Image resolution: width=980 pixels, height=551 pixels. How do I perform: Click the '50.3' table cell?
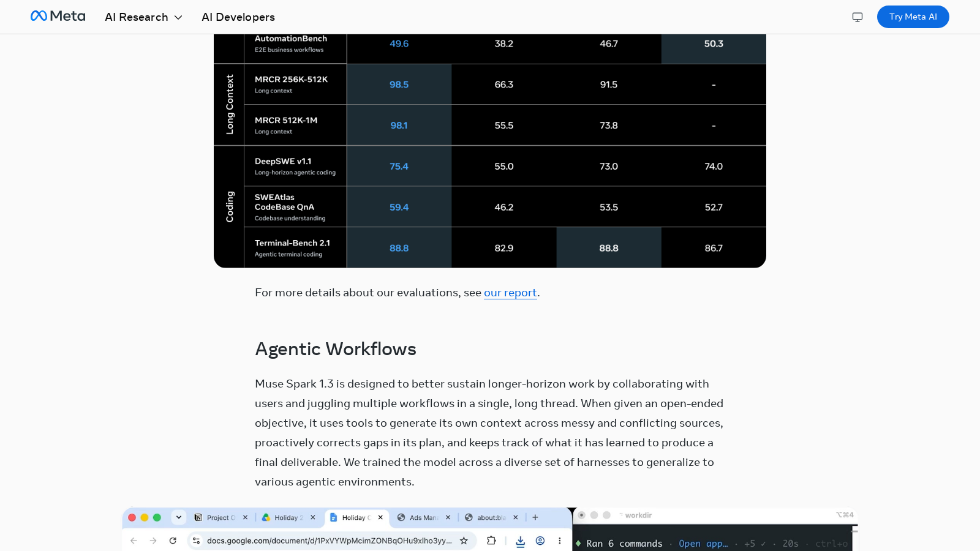714,43
